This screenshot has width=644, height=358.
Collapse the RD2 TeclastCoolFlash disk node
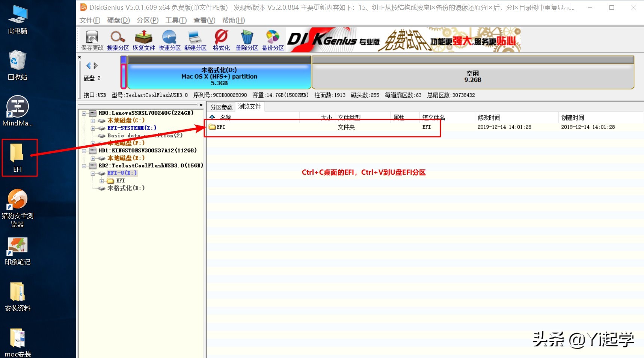tap(84, 166)
